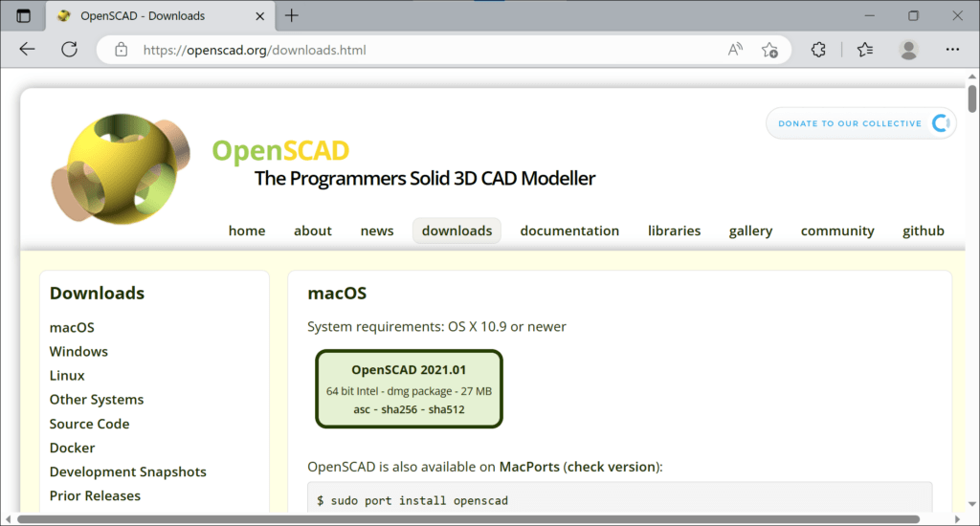Jump to Linux downloads section
This screenshot has height=526, width=980.
[67, 376]
